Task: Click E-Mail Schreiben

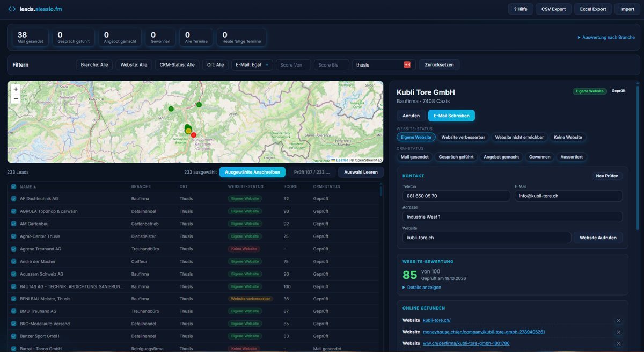Action: (451, 116)
